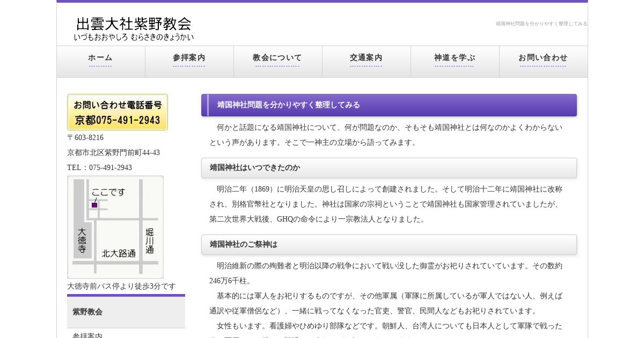
Task: Click the 靖国神社のご祭神は section heading
Action: (x=389, y=245)
